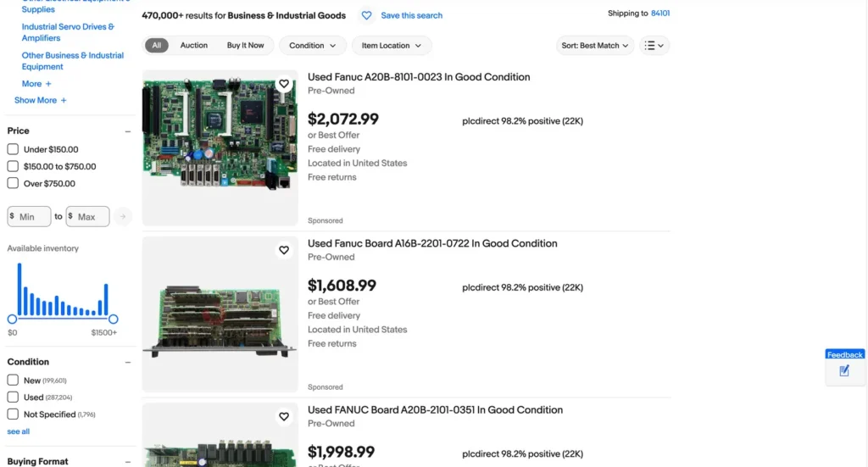The height and width of the screenshot is (467, 868).
Task: Check $150.00 to $750.00 price filter
Action: [x=13, y=167]
